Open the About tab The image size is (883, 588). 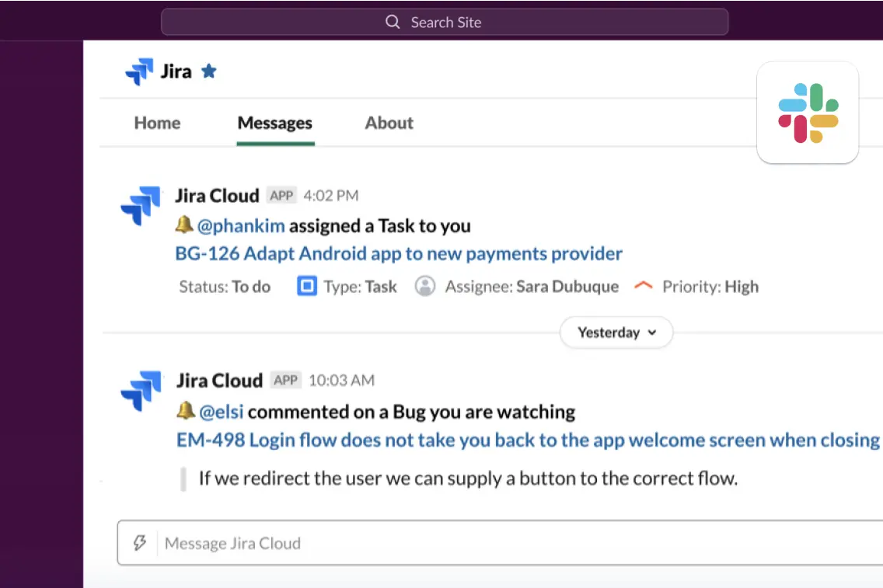389,123
